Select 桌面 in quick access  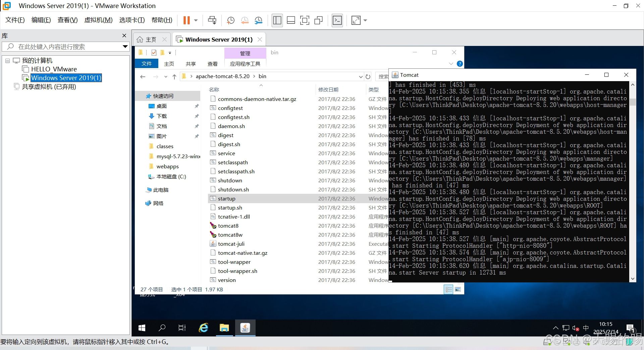(162, 106)
